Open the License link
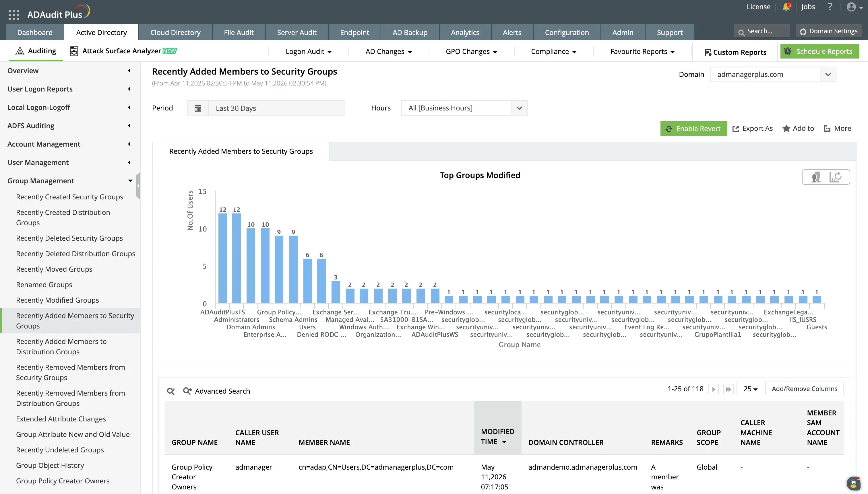 point(758,7)
